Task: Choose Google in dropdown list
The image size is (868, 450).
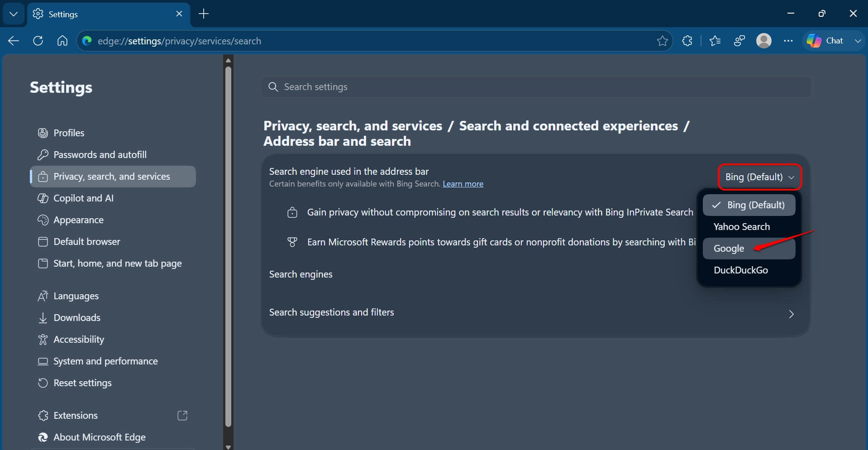Action: (x=749, y=249)
